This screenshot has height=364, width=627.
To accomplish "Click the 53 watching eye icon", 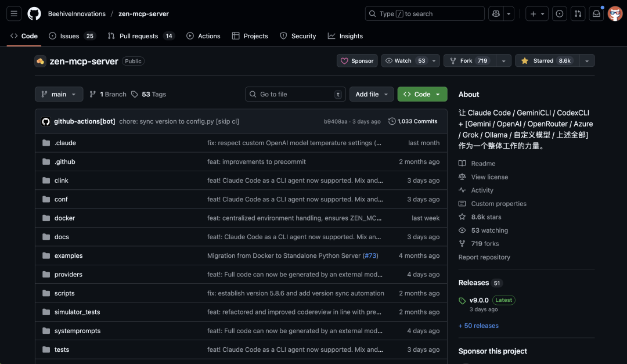I will click(x=462, y=230).
